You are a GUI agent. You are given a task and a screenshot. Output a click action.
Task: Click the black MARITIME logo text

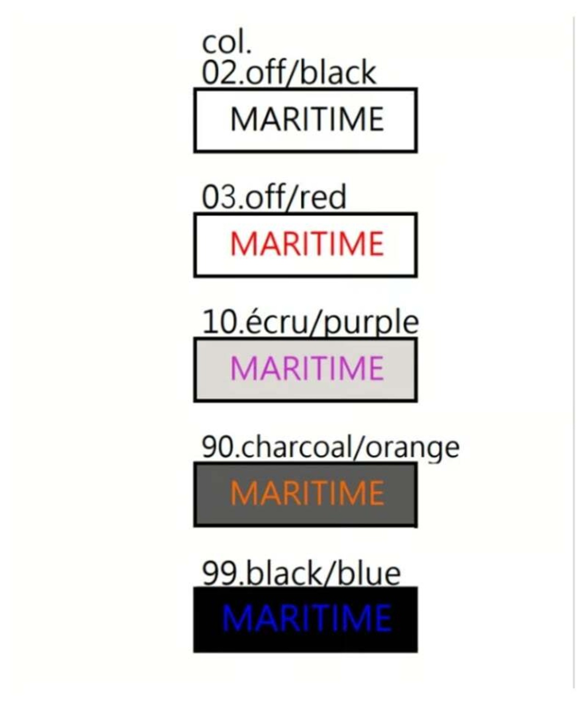[x=306, y=119]
